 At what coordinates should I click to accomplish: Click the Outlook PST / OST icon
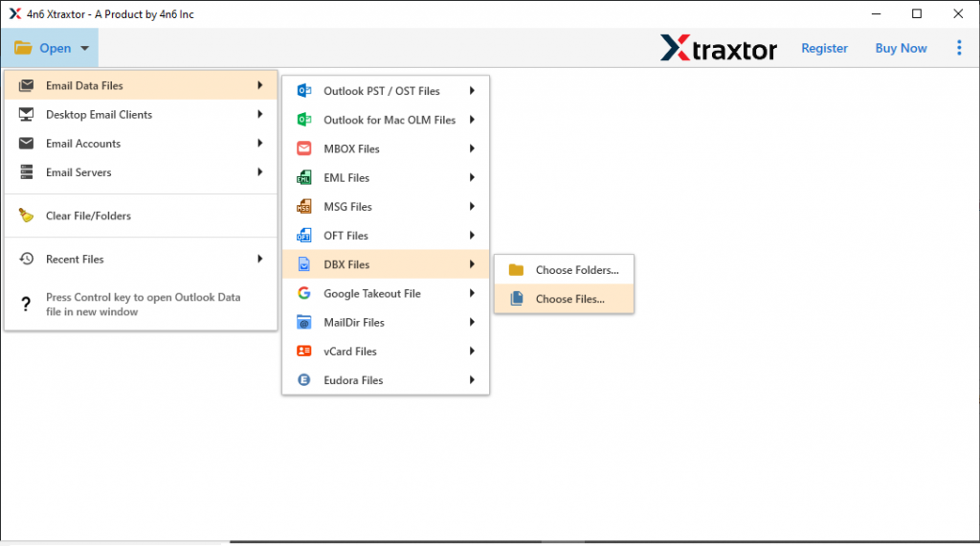[303, 91]
